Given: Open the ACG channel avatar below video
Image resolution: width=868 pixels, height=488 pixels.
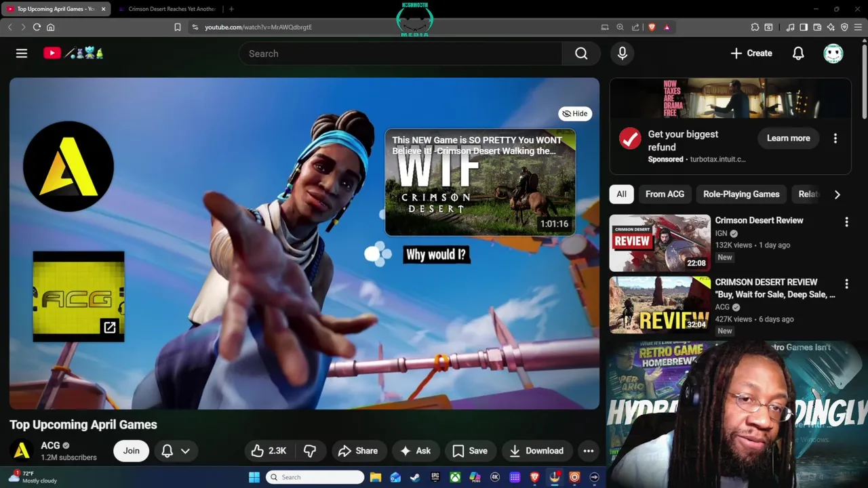Looking at the screenshot, I should [x=22, y=451].
